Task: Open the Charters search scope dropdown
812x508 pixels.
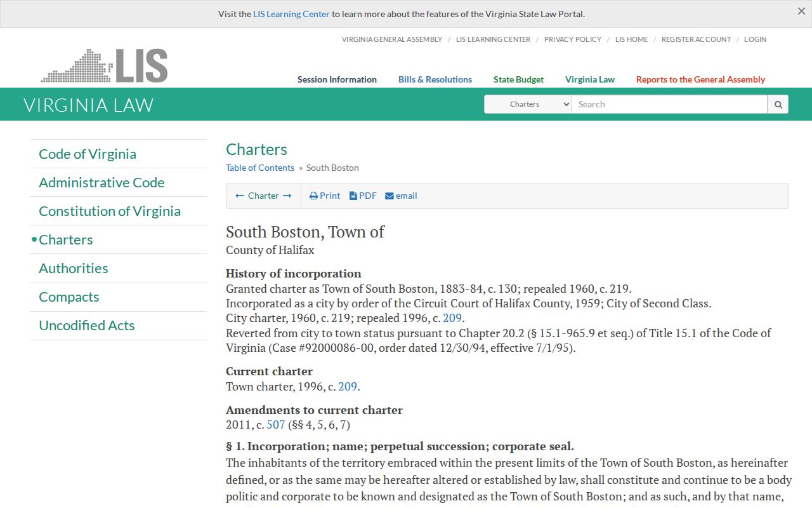Action: click(528, 104)
